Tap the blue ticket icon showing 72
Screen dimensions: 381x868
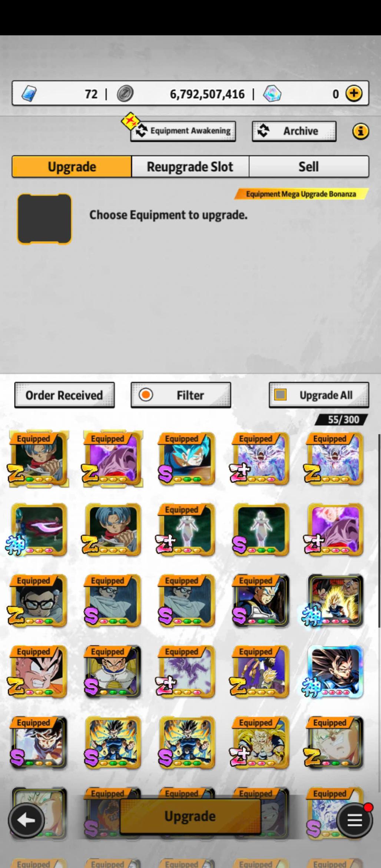29,93
